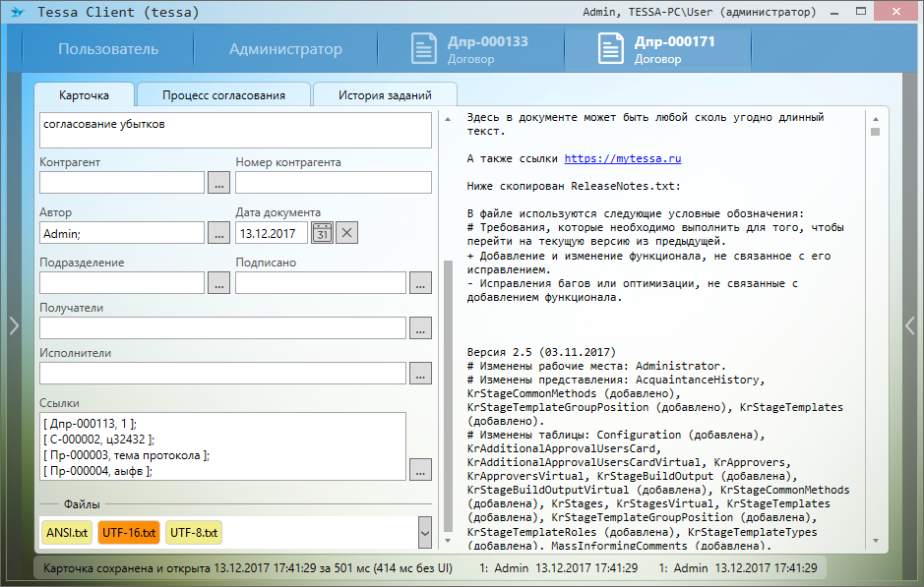Image resolution: width=924 pixels, height=587 pixels.
Task: Click 'Ниже скопирован ReleaseNotes.txt:' line
Action: coord(574,186)
